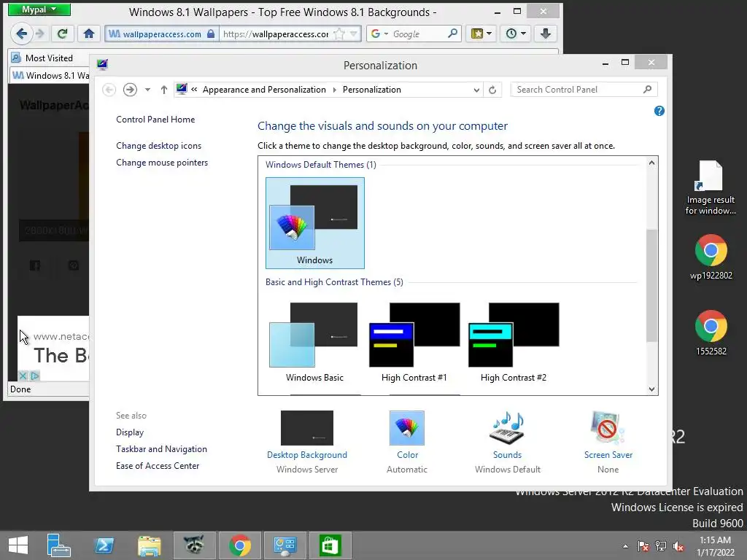Click Appearance and Personalization breadcrumb
The image size is (747, 560).
(264, 90)
